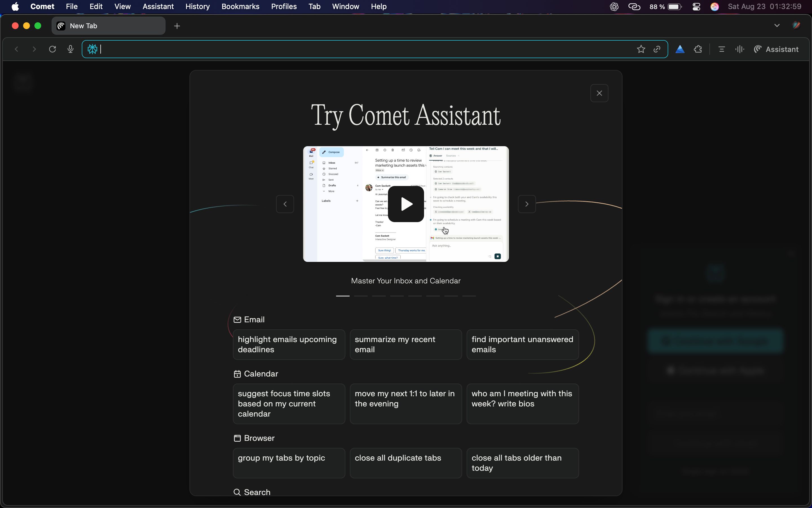Image resolution: width=812 pixels, height=508 pixels.
Task: Choose 'close all tabs older than today'
Action: point(522,463)
